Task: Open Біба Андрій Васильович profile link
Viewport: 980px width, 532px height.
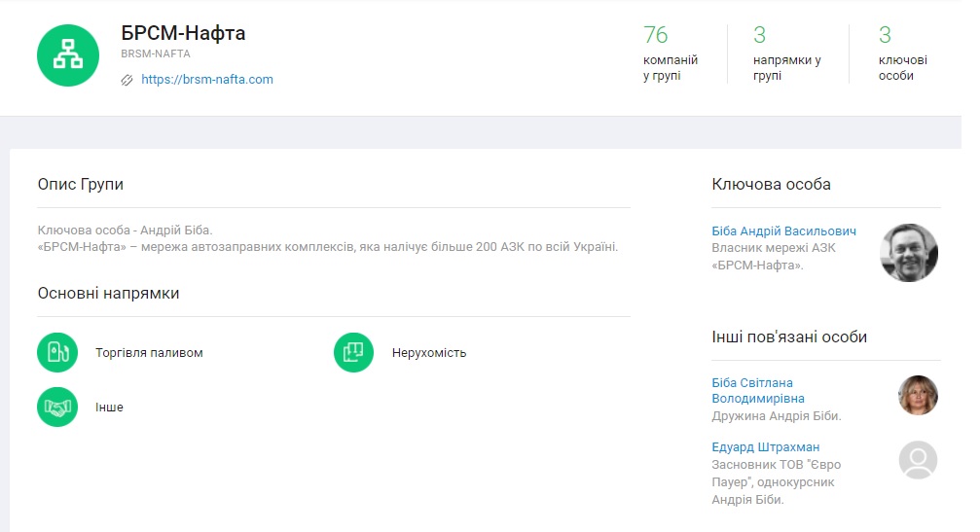Action: (783, 231)
